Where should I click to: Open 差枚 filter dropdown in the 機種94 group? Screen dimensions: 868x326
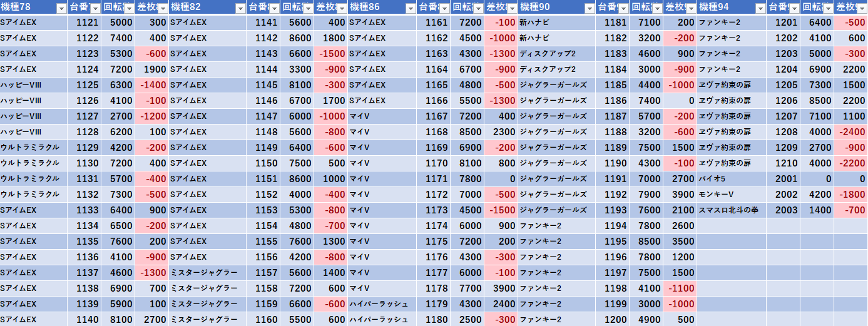(862, 8)
